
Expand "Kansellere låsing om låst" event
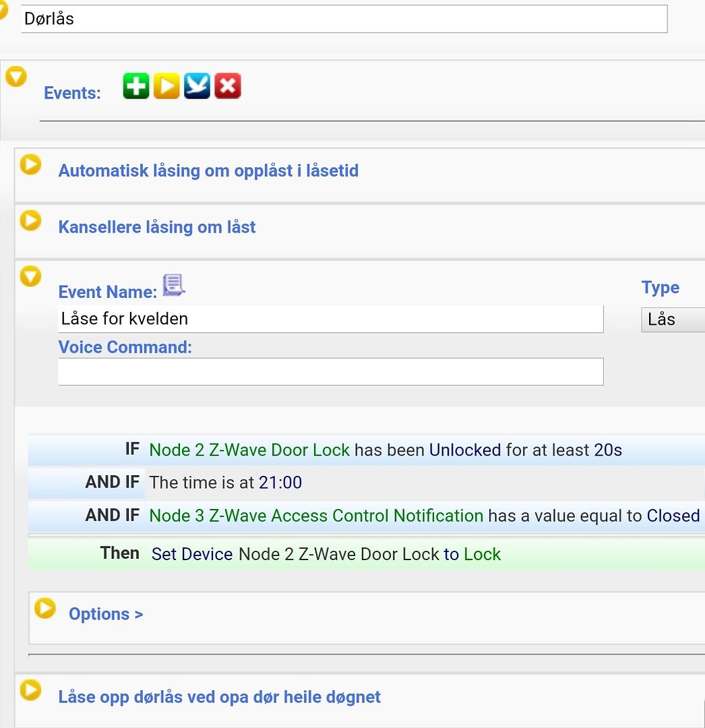(30, 220)
